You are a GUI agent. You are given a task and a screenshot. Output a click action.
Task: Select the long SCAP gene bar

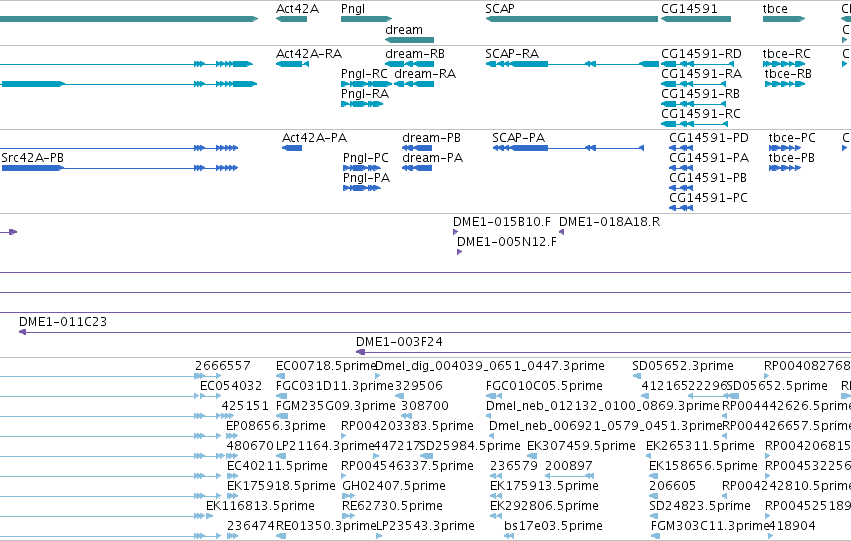point(571,19)
